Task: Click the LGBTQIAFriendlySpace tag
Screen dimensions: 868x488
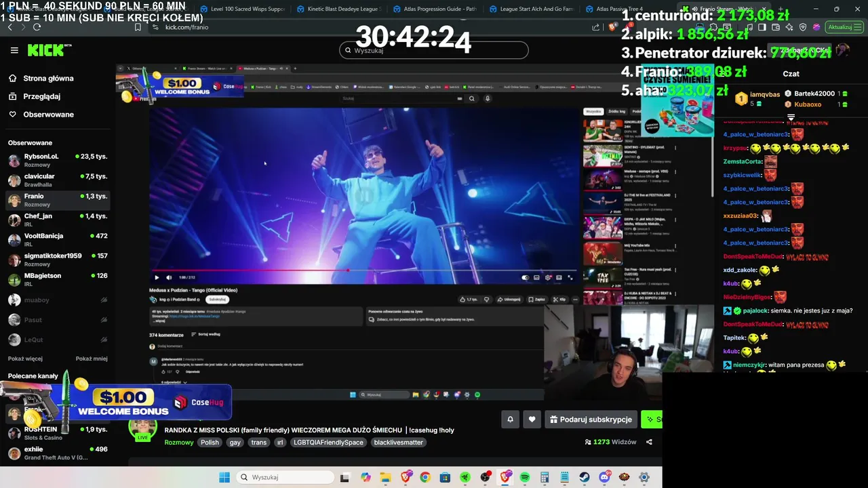Action: (x=328, y=442)
